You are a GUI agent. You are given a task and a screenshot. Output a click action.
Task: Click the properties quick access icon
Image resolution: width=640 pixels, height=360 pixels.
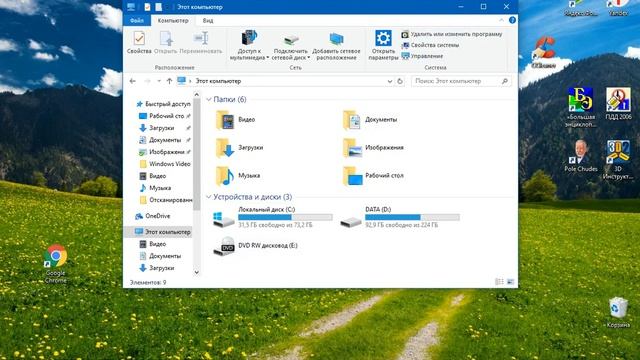pos(147,7)
